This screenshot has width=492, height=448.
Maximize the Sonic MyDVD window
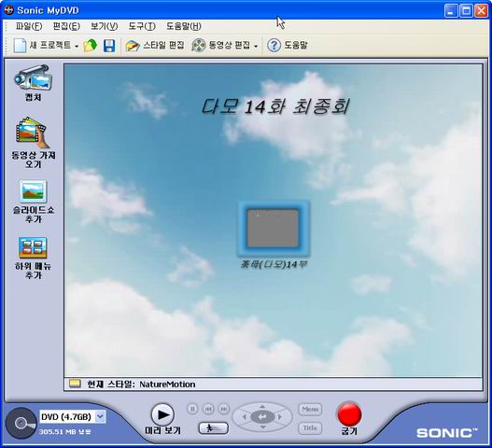[466, 11]
